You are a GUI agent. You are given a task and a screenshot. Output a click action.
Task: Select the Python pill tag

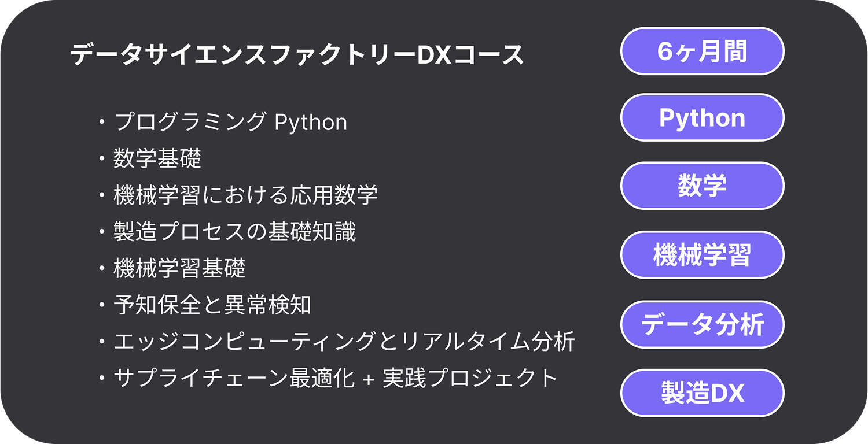[x=702, y=118]
